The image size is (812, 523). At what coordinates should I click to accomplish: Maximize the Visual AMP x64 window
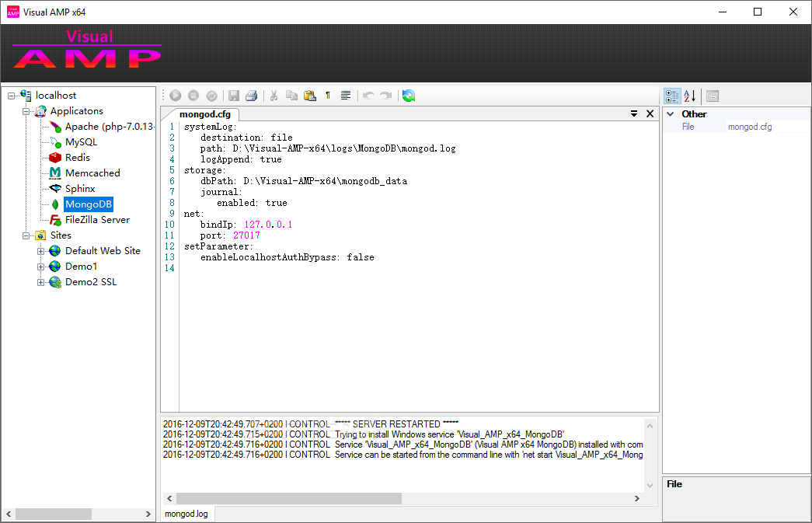(758, 12)
